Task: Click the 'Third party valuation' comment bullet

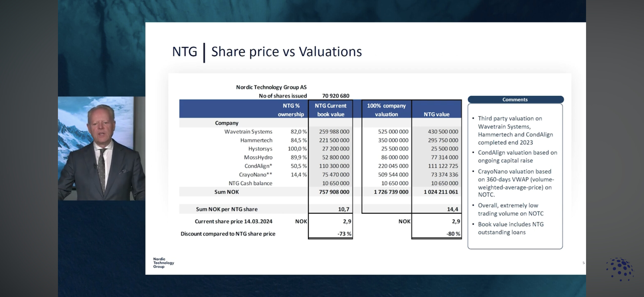Action: pyautogui.click(x=515, y=130)
